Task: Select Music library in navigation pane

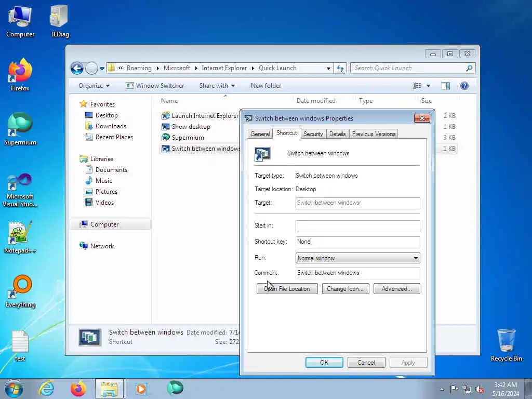Action: coord(98,181)
